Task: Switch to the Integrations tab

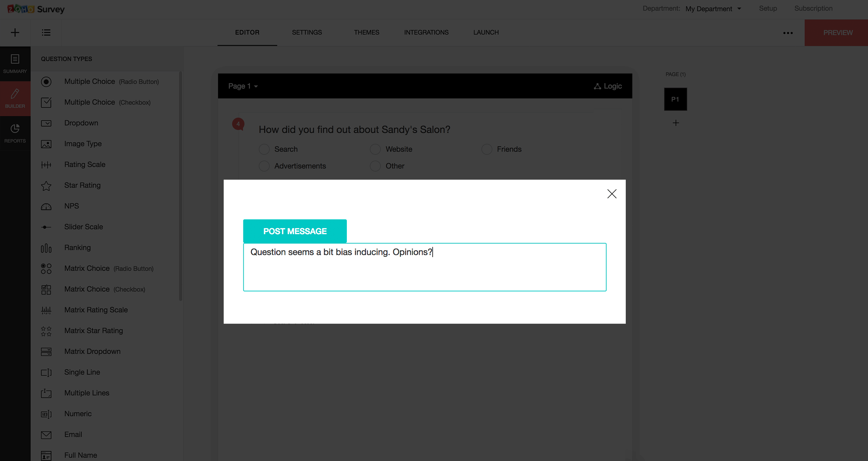Action: tap(426, 32)
